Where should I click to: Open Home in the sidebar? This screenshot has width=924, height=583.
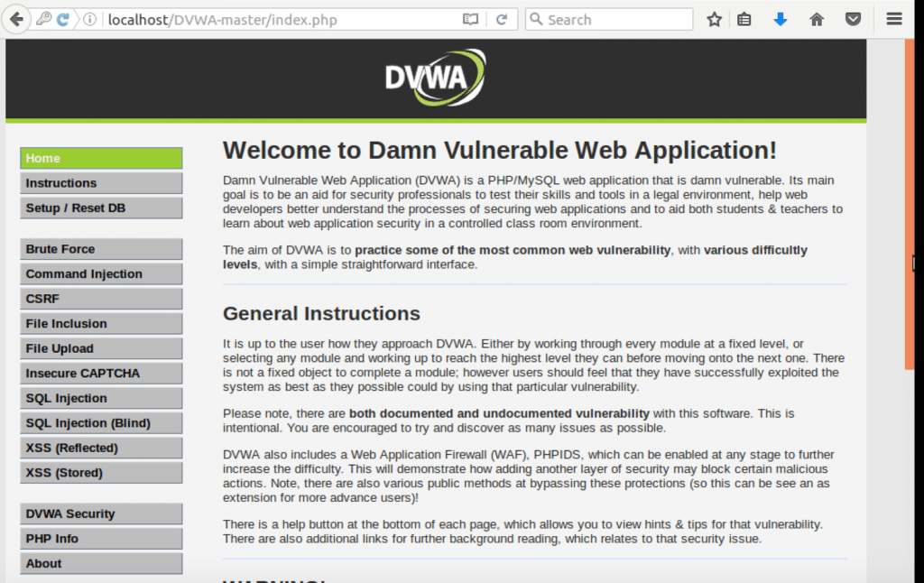pos(101,158)
